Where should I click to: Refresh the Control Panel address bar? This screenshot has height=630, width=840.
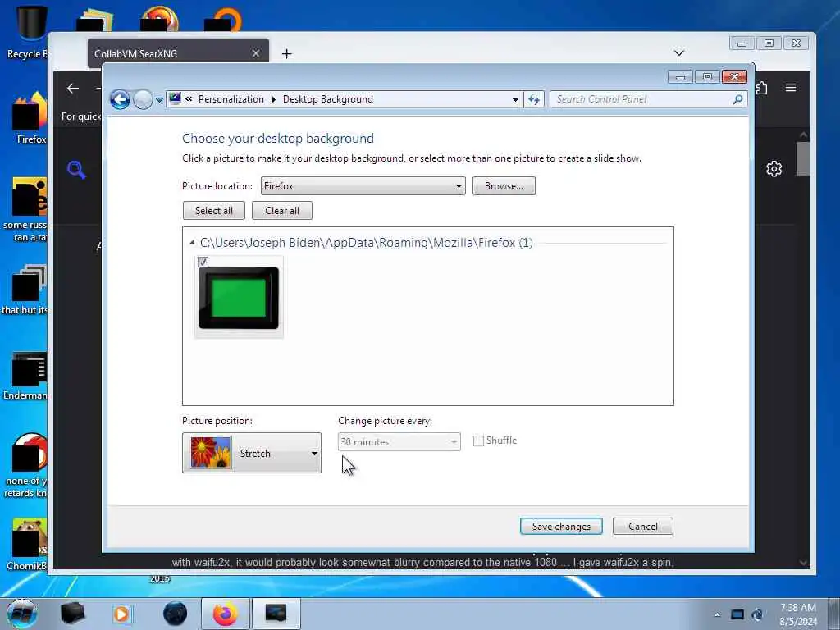tap(534, 99)
